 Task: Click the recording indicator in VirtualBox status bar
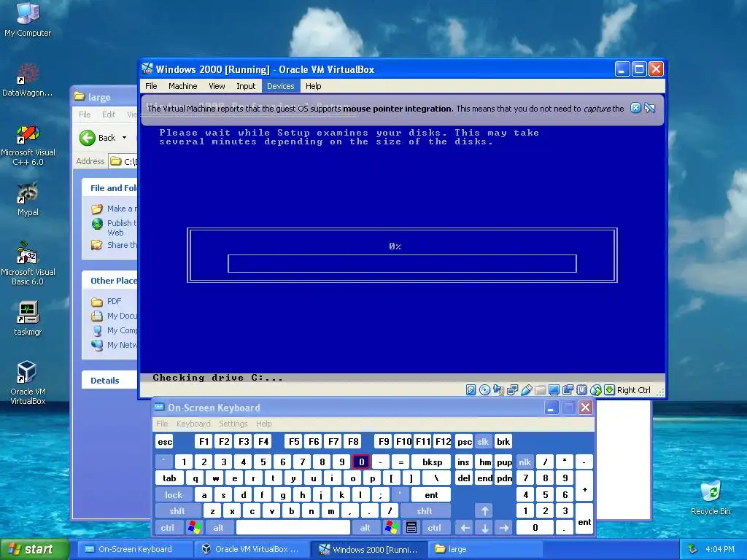pyautogui.click(x=568, y=390)
